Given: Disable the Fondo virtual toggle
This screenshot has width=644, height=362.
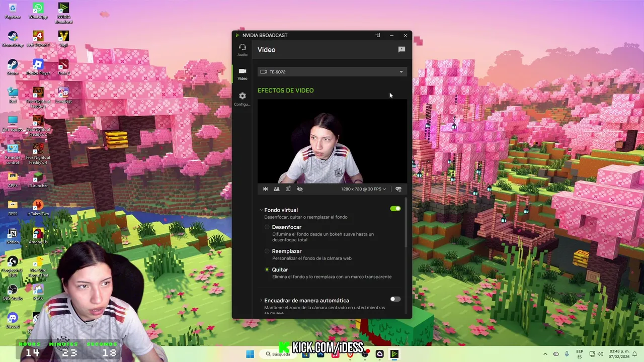Looking at the screenshot, I should (395, 209).
